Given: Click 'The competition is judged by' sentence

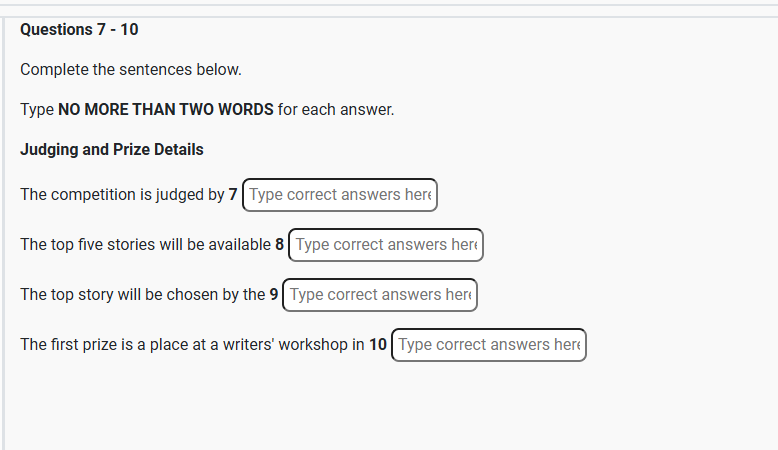Looking at the screenshot, I should click(x=122, y=194).
